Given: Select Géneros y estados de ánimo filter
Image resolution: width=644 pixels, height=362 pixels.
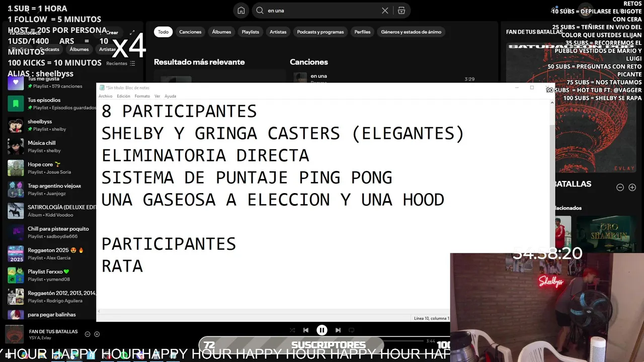Looking at the screenshot, I should 411,32.
